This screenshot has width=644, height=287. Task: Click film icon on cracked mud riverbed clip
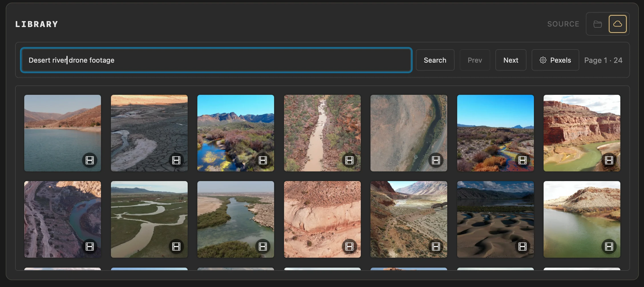176,160
